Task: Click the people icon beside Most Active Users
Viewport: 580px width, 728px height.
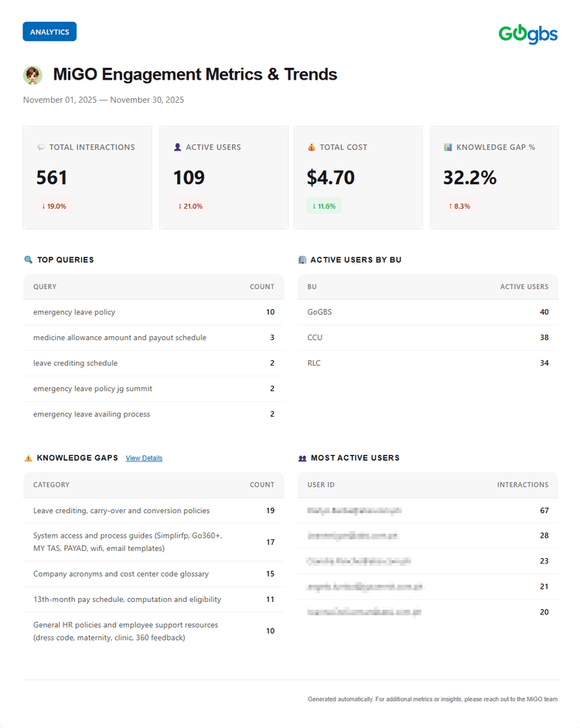Action: (x=302, y=458)
